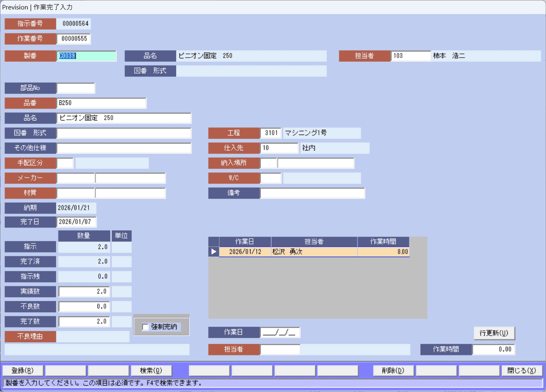The height and width of the screenshot is (392, 546).
Task: Click the 製番 input field containing C0039
Action: [86, 56]
